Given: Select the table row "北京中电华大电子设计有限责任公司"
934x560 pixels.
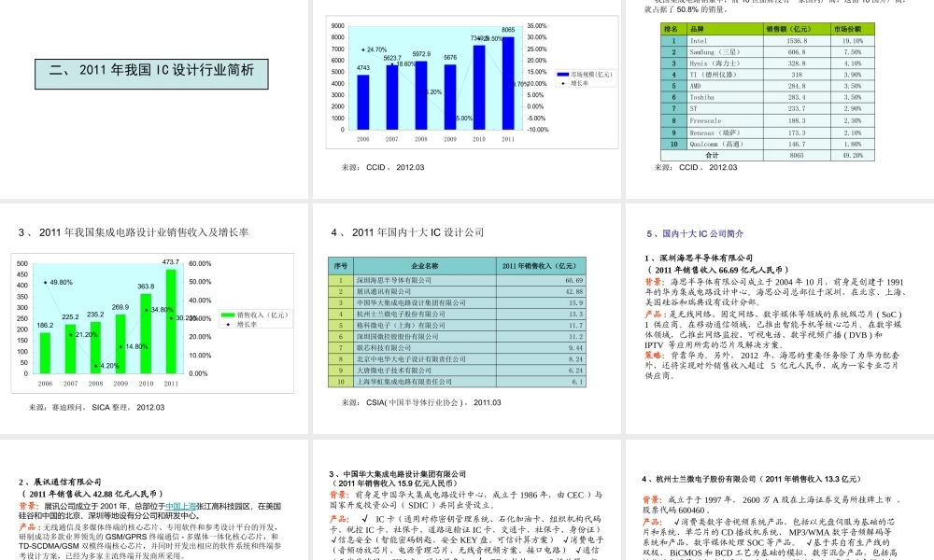Looking at the screenshot, I should [x=458, y=359].
